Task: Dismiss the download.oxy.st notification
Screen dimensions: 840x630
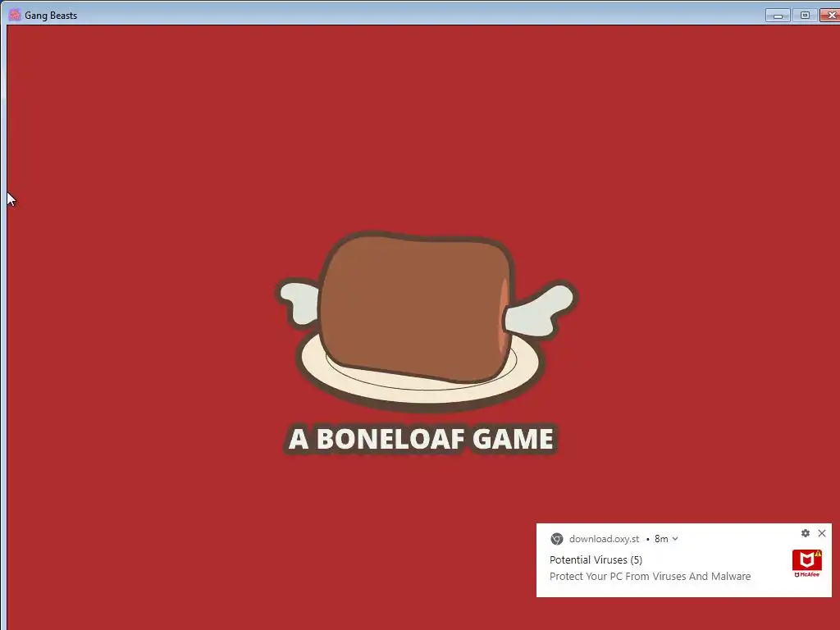Action: coord(822,533)
